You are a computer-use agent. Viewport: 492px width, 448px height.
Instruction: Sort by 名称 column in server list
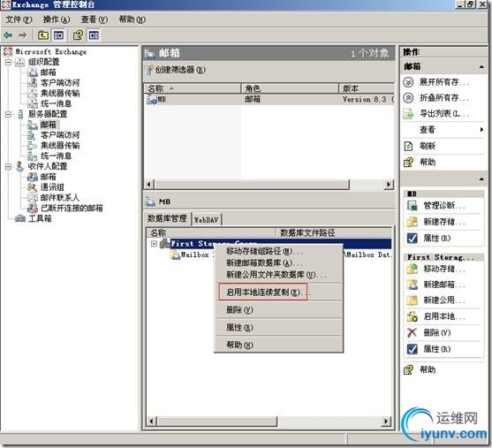192,88
